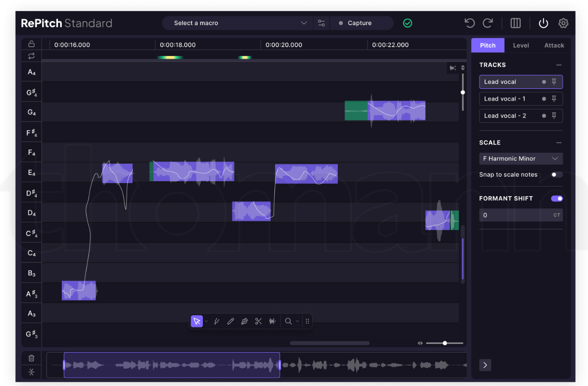Click the trash delete icon
The height and width of the screenshot is (386, 588).
point(31,358)
